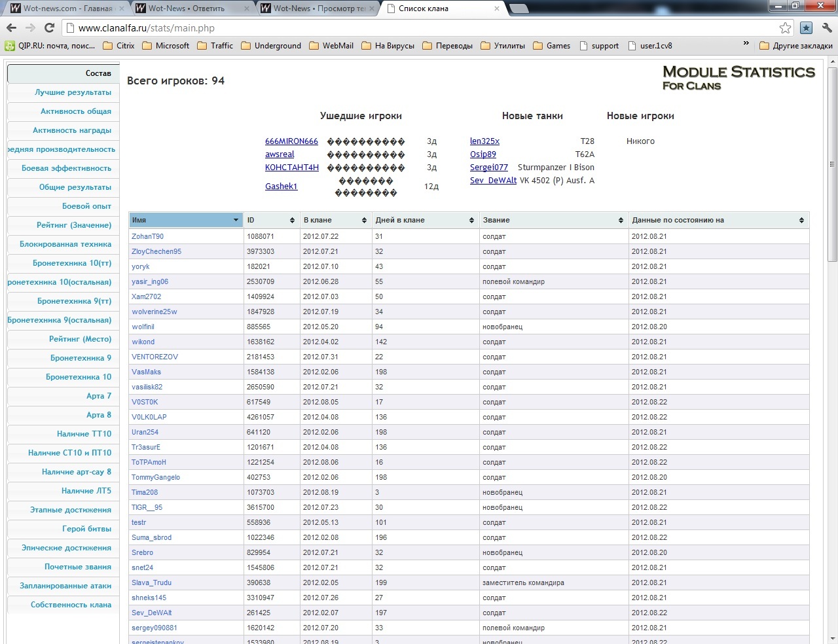Open WebMail bookmarks folder
838x644 pixels.
331,46
